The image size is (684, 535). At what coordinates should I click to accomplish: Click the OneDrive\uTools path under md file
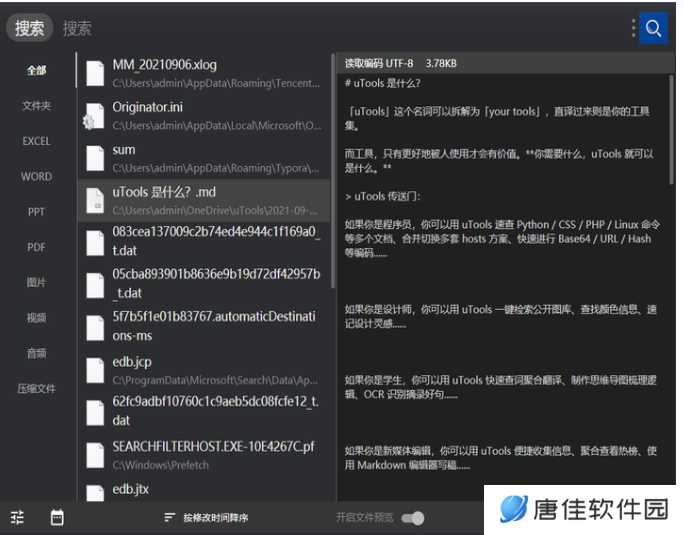215,211
